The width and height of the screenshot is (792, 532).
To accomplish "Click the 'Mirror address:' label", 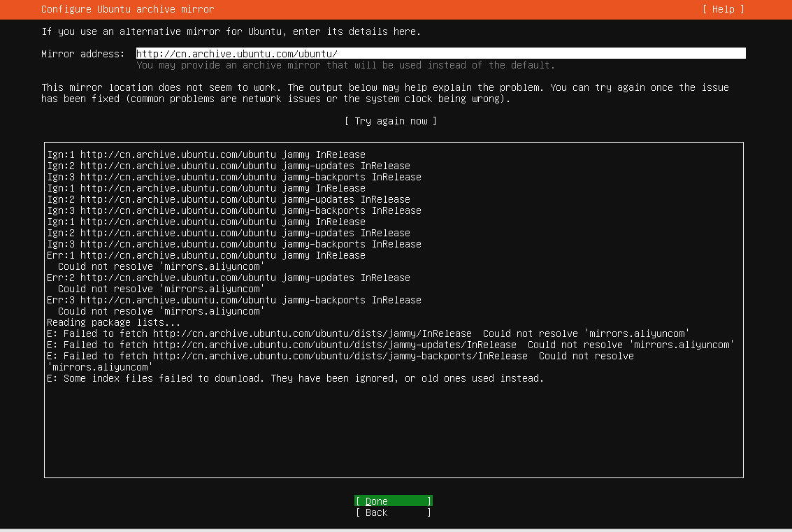I will [x=83, y=54].
